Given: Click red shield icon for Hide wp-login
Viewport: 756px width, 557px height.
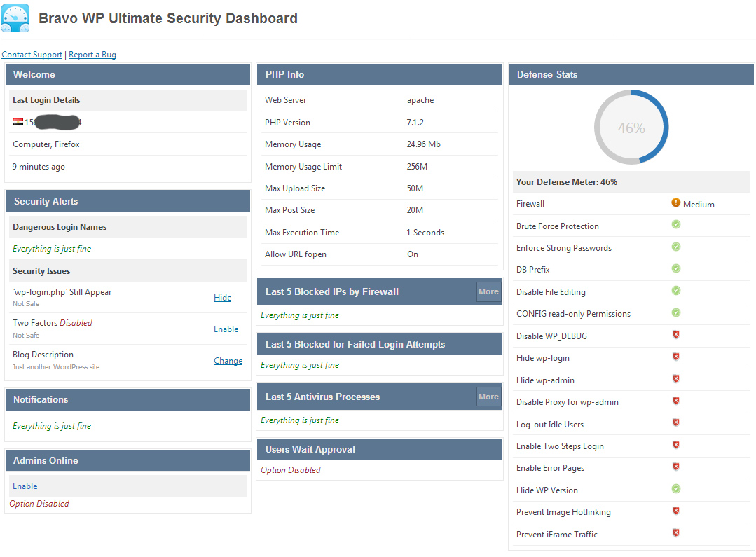Looking at the screenshot, I should coord(676,357).
